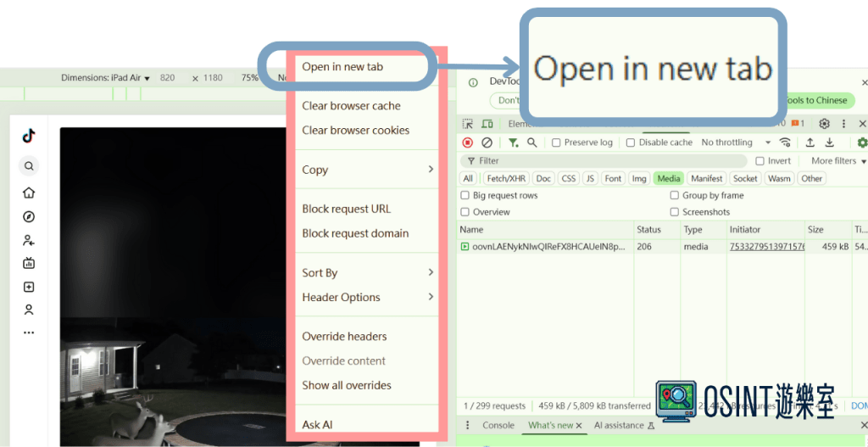Click the Filter text input field
The width and height of the screenshot is (868, 447).
tap(606, 160)
